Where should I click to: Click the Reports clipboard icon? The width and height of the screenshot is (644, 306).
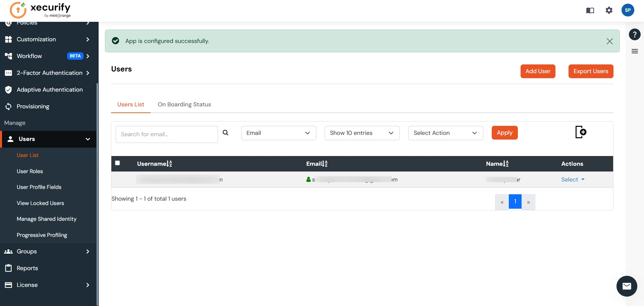(x=9, y=268)
